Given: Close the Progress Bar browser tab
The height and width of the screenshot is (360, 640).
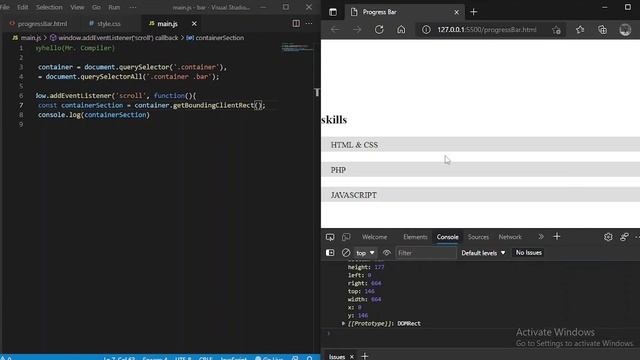Looking at the screenshot, I should (x=456, y=12).
